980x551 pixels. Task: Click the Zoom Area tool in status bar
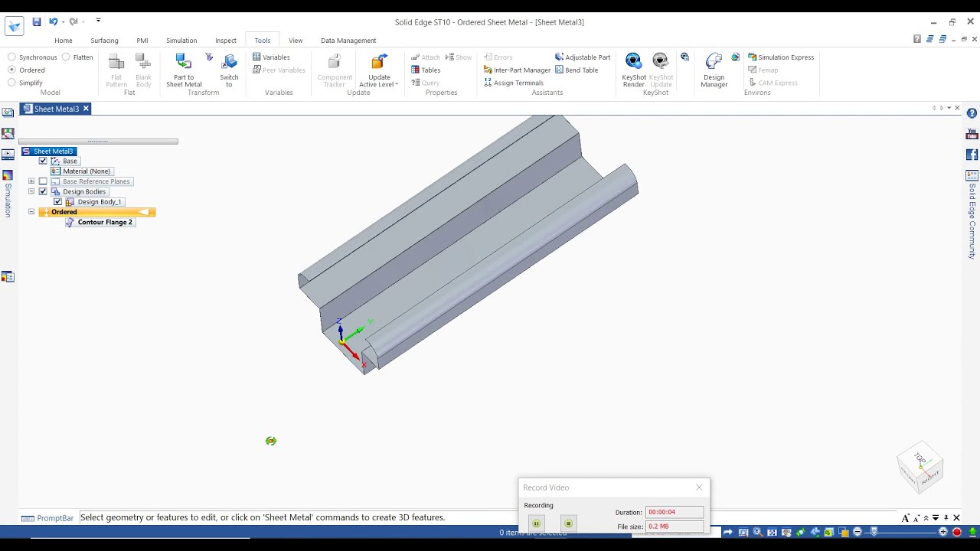pos(743,532)
